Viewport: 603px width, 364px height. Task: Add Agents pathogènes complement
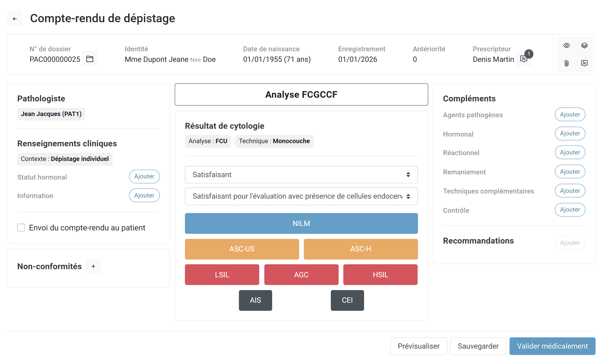pyautogui.click(x=570, y=115)
